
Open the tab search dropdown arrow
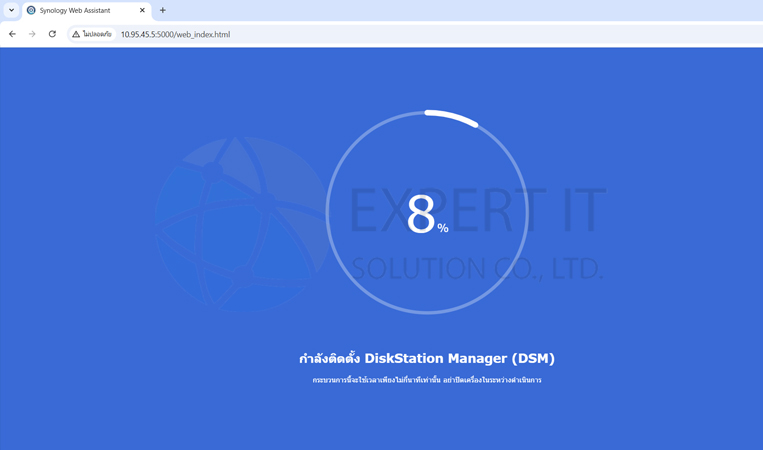(11, 10)
